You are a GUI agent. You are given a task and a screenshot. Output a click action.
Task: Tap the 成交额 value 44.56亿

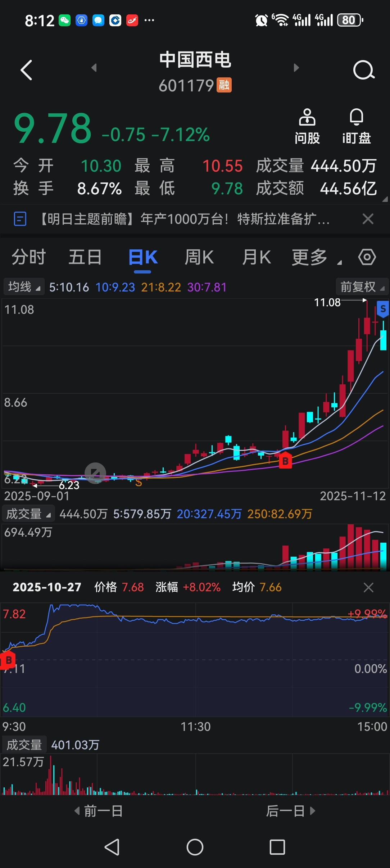[348, 189]
